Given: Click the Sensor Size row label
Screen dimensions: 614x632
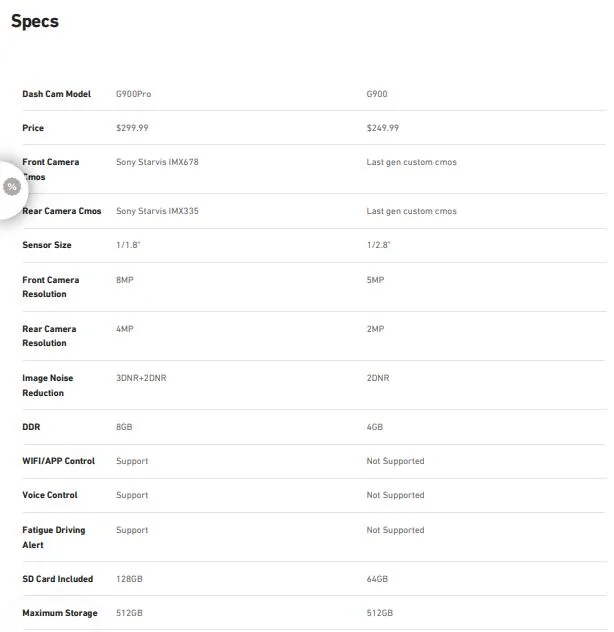Looking at the screenshot, I should coord(47,245).
